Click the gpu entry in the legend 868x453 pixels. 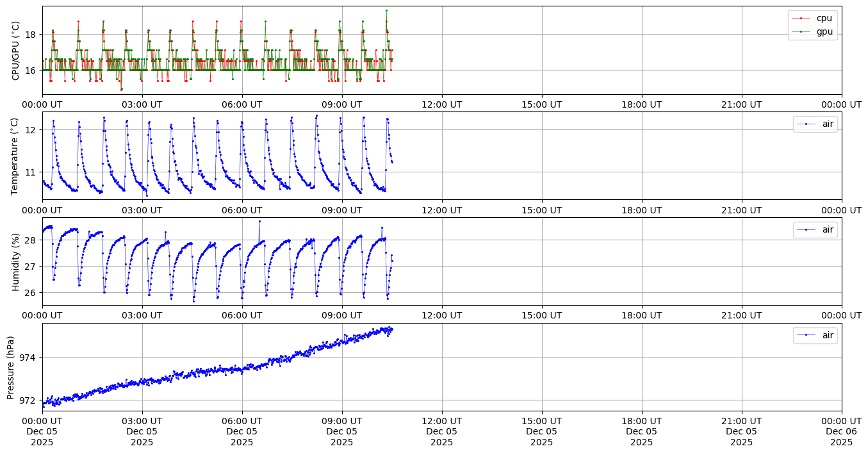tap(824, 31)
